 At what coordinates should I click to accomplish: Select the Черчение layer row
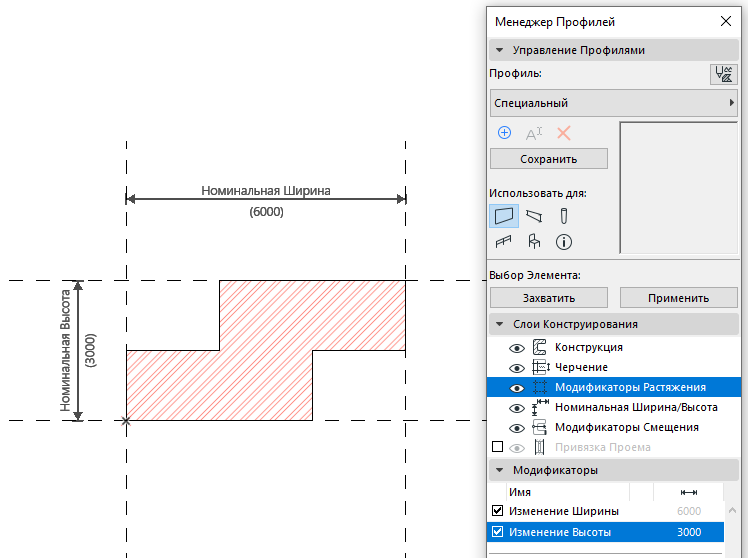click(614, 367)
